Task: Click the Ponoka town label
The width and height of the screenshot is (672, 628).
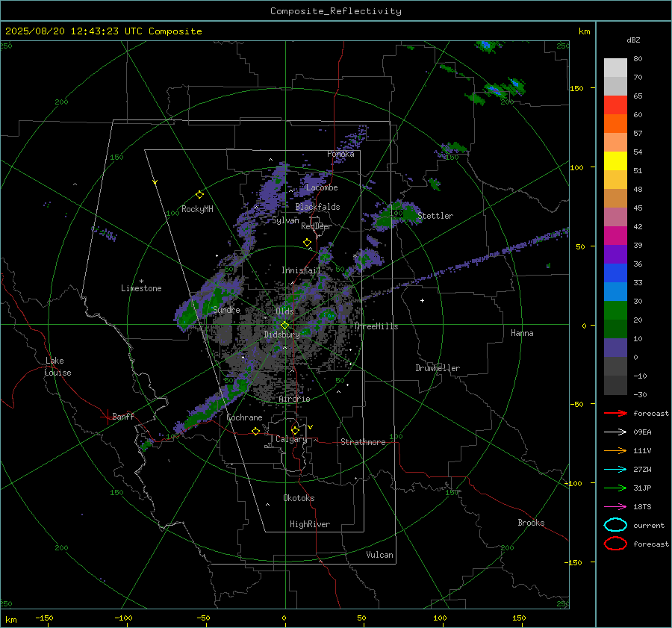Action: pyautogui.click(x=340, y=154)
